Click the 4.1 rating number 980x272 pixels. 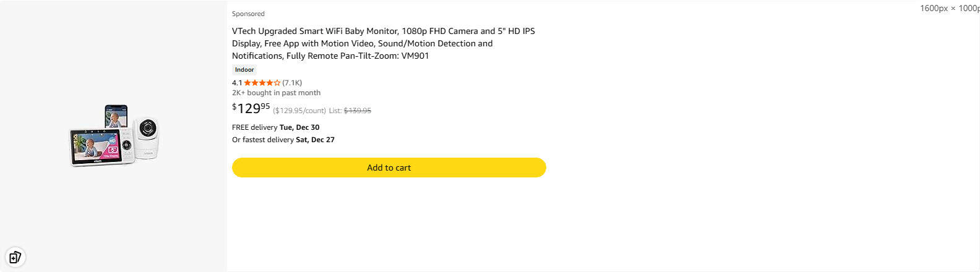pyautogui.click(x=237, y=83)
